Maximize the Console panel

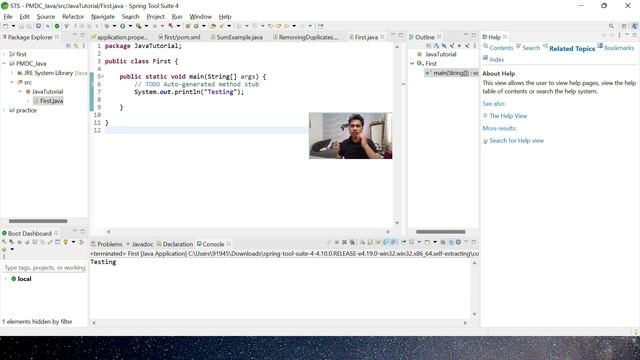[473, 242]
